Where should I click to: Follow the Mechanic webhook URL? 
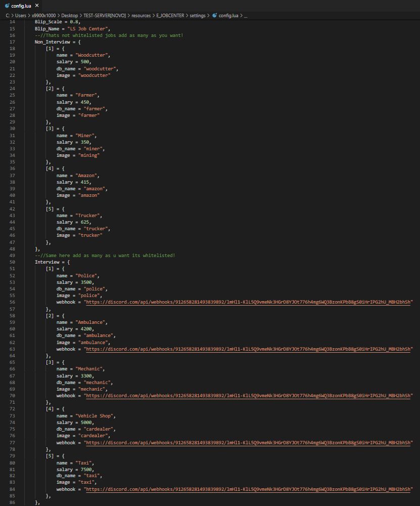pos(248,396)
